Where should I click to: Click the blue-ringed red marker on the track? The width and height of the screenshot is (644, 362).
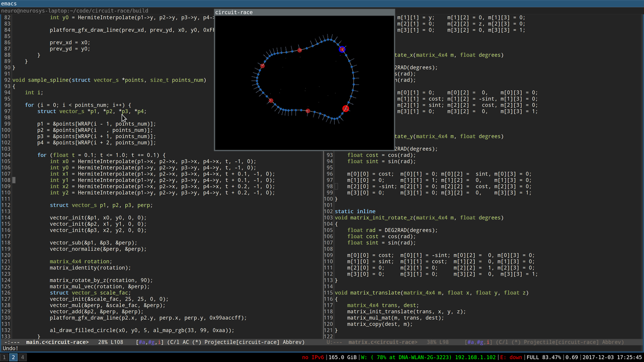coord(342,49)
